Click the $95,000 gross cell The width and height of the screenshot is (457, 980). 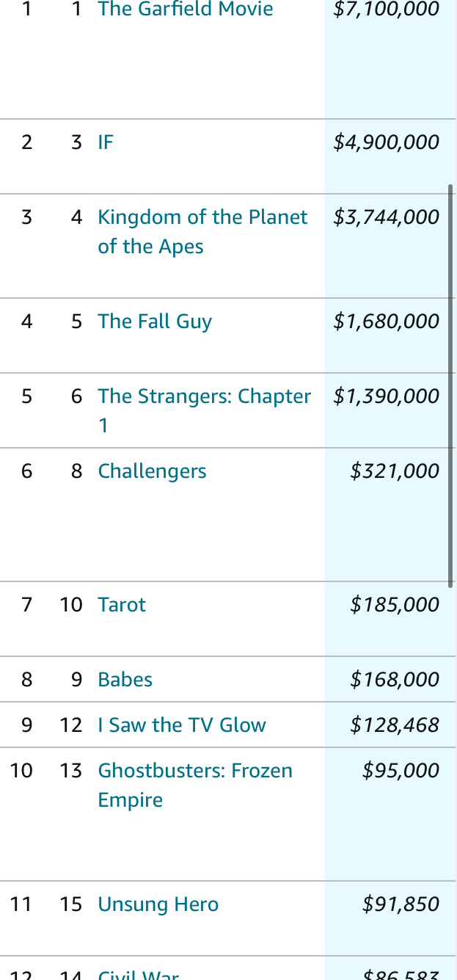click(x=401, y=770)
